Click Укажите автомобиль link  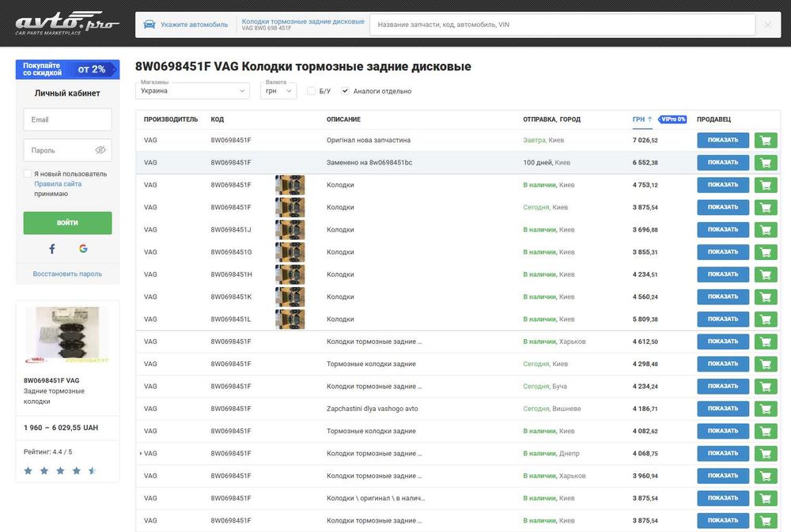(195, 25)
